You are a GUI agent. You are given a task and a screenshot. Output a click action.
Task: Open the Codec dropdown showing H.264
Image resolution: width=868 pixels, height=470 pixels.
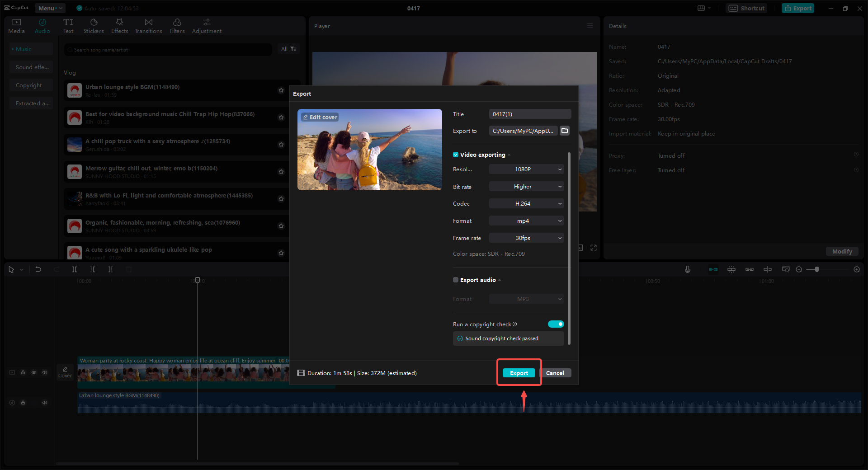(x=526, y=203)
